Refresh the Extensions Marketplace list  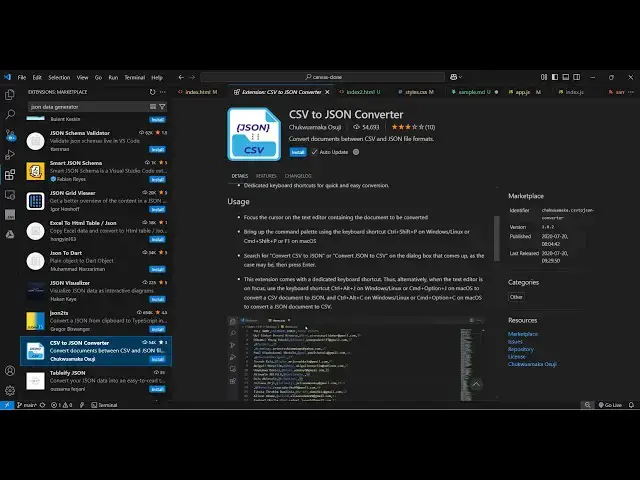pos(152,92)
